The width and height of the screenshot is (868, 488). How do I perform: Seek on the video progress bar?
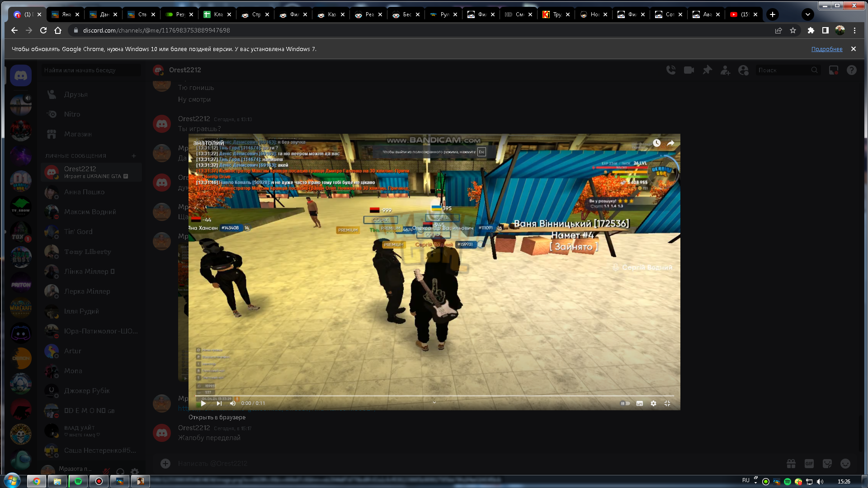coord(434,396)
